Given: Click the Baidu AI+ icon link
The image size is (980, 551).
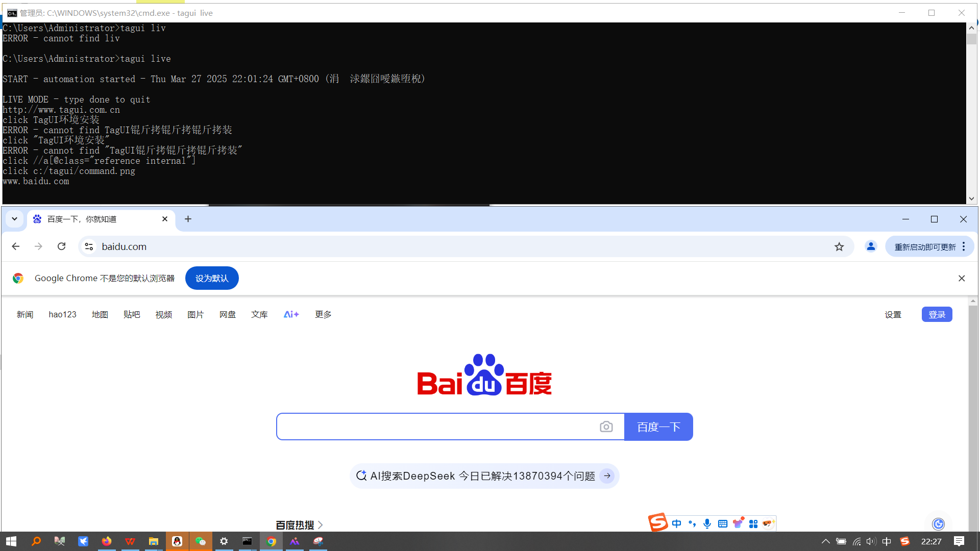Looking at the screenshot, I should click(x=291, y=314).
